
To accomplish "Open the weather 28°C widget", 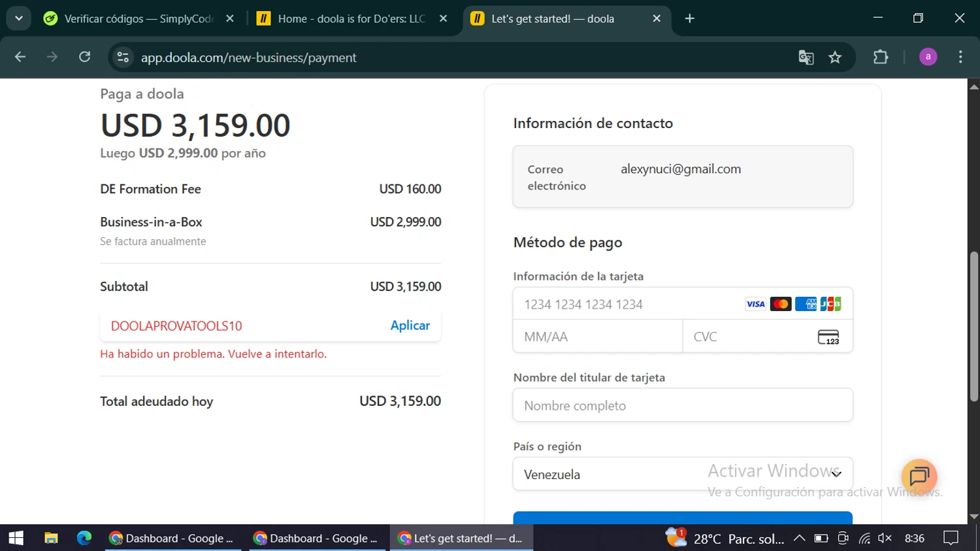I will tap(725, 539).
